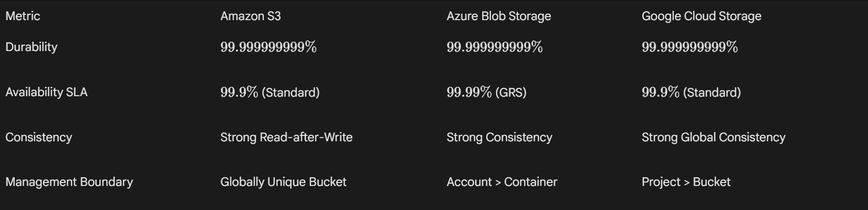This screenshot has height=210, width=868.
Task: Select the Management Boundary row label
Action: 69,182
